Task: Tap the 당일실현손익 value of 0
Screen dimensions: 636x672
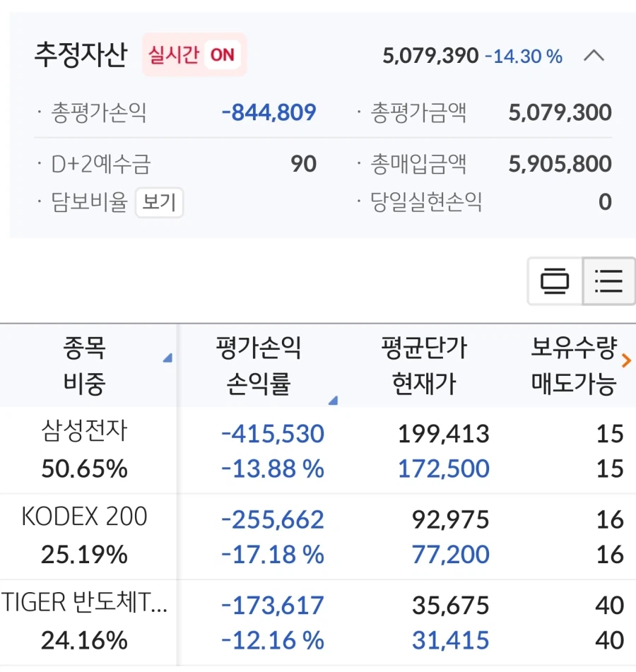Action: [x=603, y=201]
